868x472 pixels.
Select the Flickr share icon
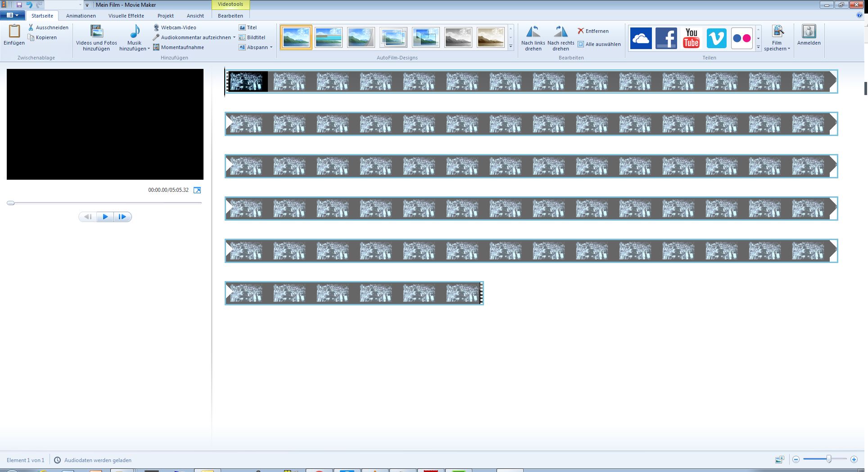[741, 38]
